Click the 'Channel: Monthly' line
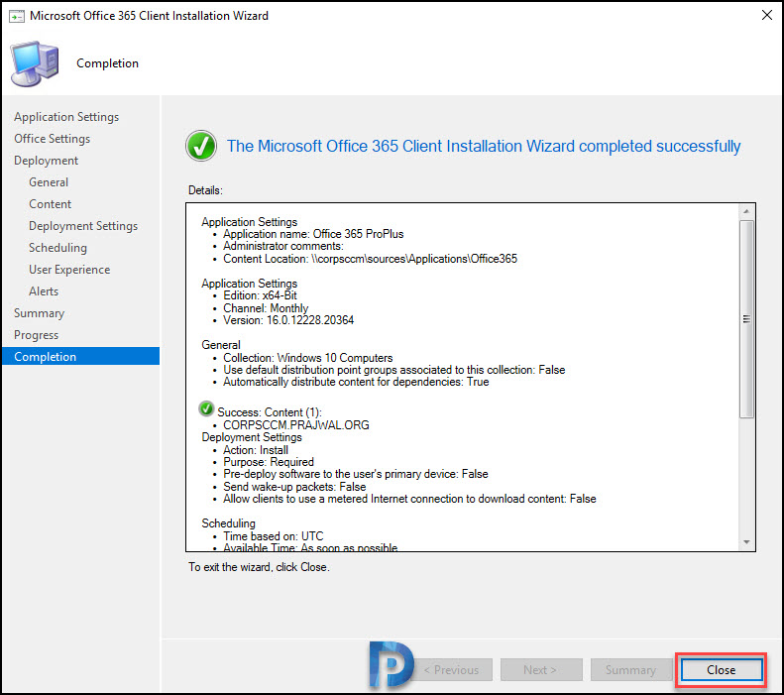This screenshot has width=784, height=695. tap(266, 308)
